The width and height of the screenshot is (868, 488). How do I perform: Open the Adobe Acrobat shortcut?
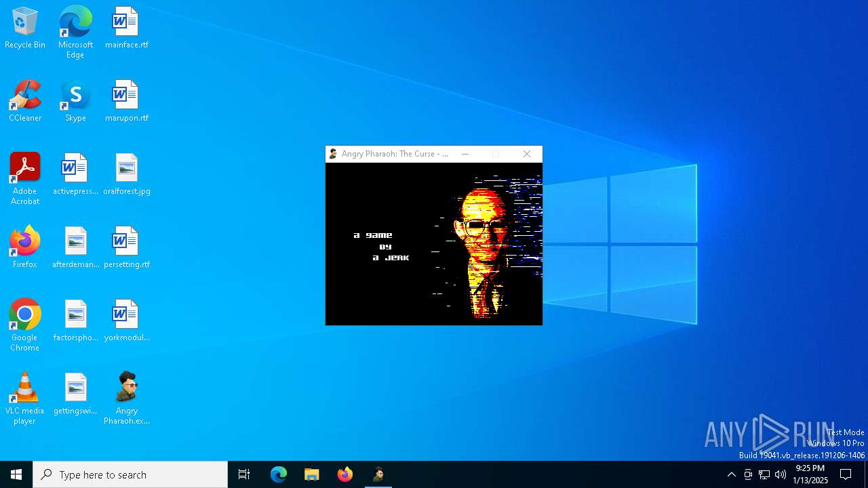click(25, 179)
